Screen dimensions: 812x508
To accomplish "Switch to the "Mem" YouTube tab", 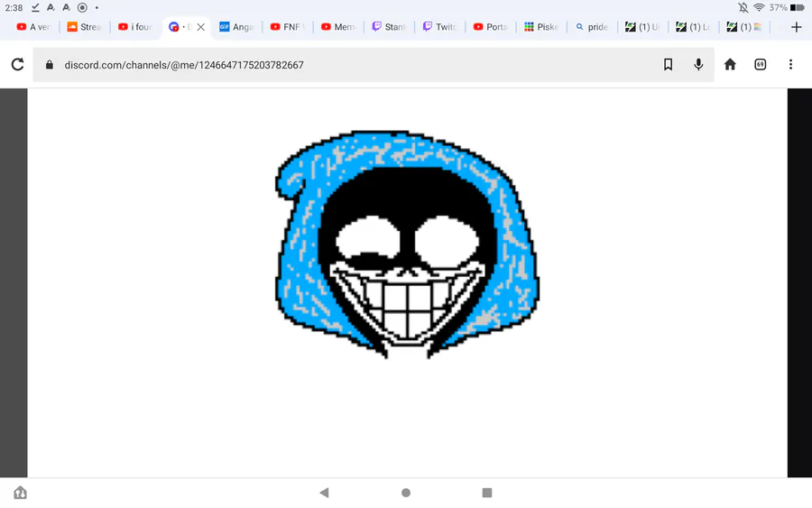I will pyautogui.click(x=338, y=27).
